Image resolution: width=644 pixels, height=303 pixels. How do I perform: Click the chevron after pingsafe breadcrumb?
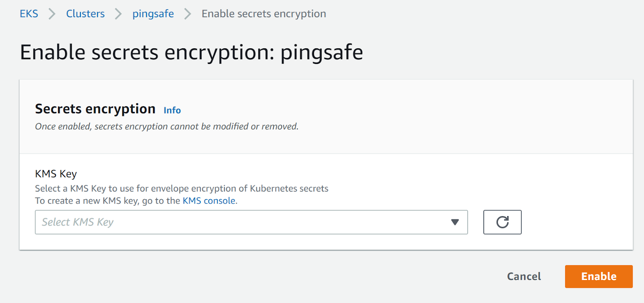[188, 14]
